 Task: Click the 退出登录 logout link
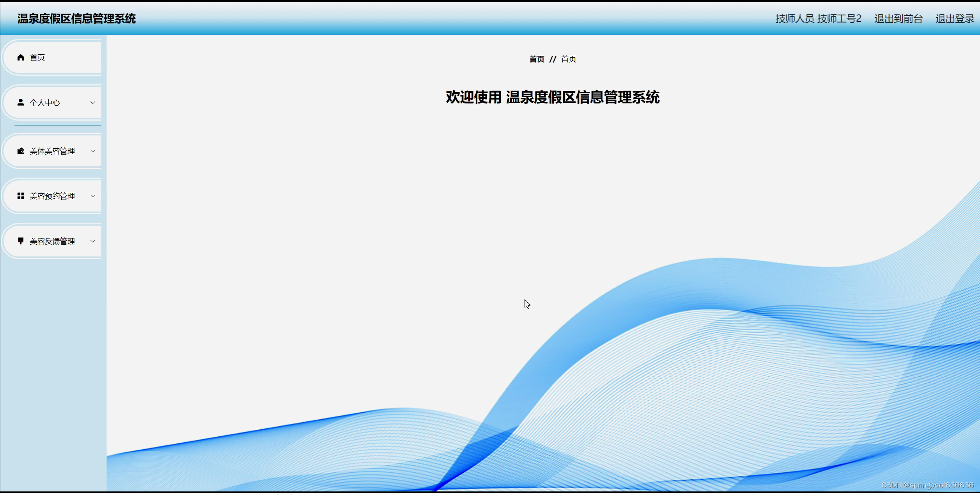click(x=955, y=19)
